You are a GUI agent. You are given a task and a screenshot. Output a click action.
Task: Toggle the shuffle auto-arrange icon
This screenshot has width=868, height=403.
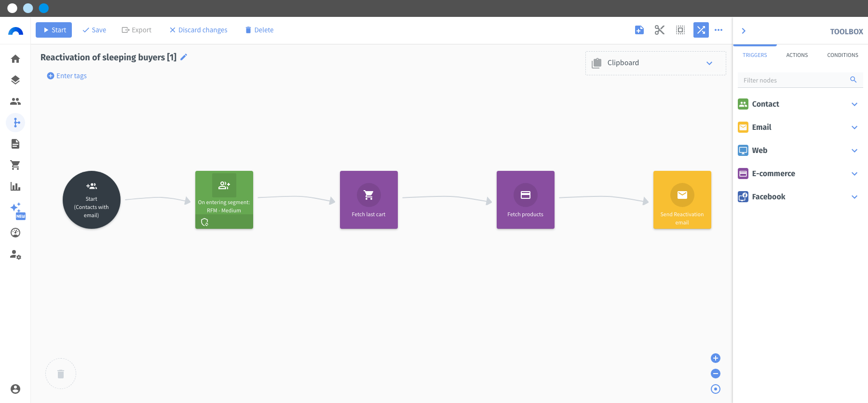701,30
